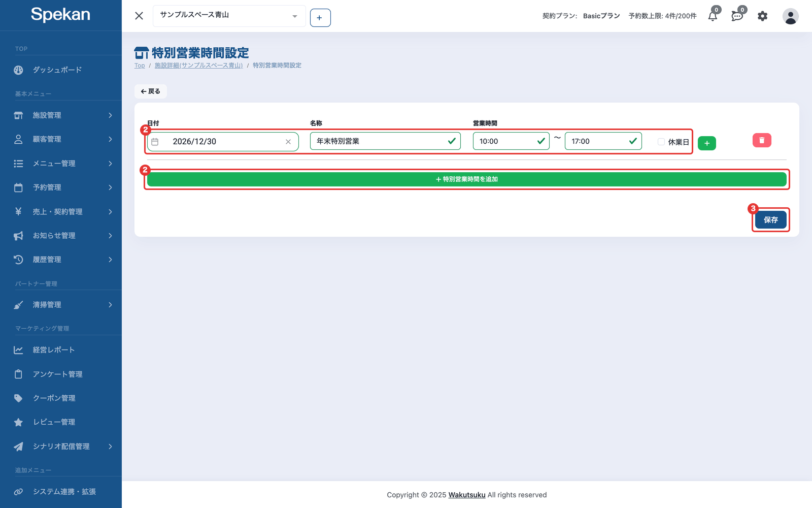
Task: Close the sidebar with the X icon
Action: coord(139,16)
